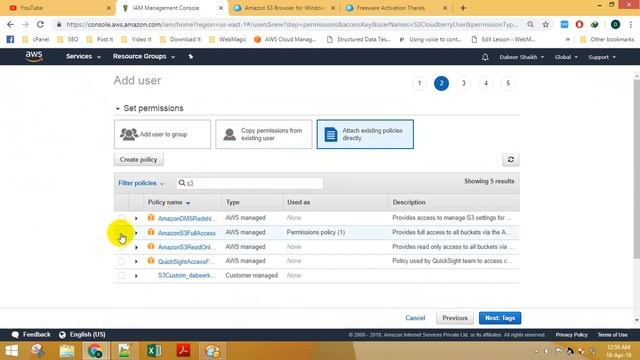Click the browser address bar URL

pyautogui.click(x=292, y=24)
